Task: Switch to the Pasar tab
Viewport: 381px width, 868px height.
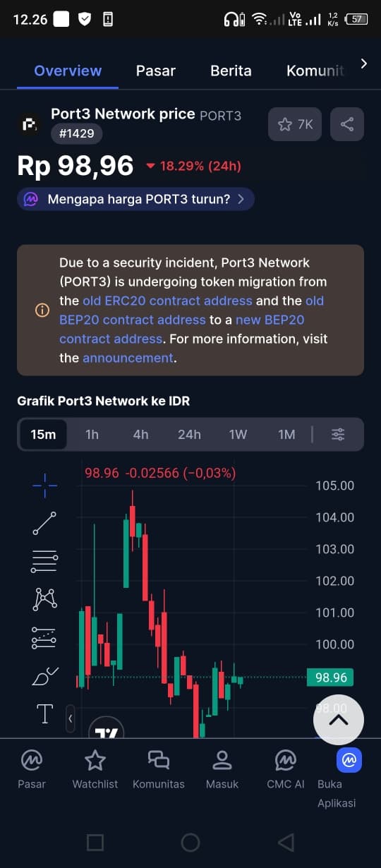Action: (x=155, y=71)
